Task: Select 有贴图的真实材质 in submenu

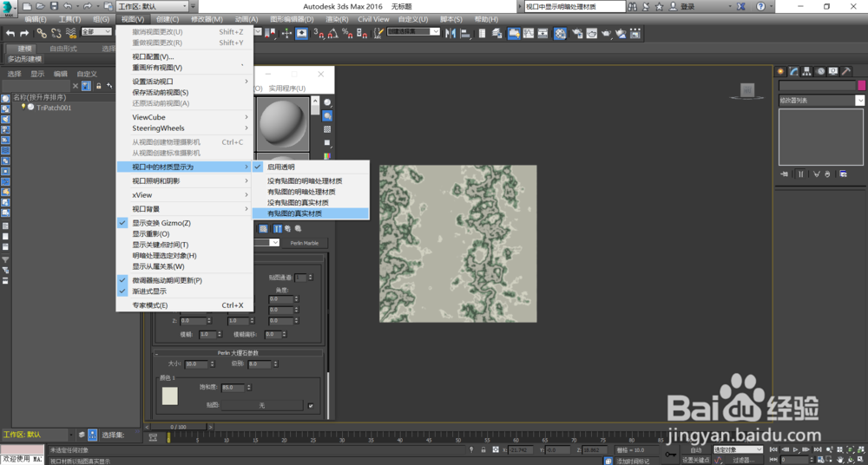Action: 310,213
